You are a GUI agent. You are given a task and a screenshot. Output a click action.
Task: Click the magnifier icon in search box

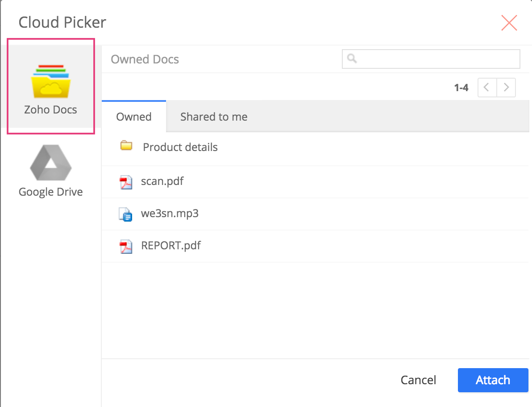point(352,59)
